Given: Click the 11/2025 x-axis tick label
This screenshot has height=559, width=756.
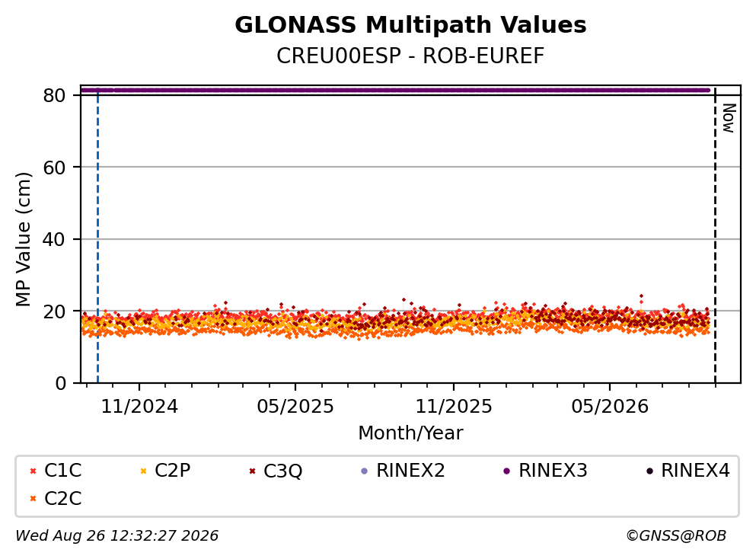Looking at the screenshot, I should [x=454, y=407].
